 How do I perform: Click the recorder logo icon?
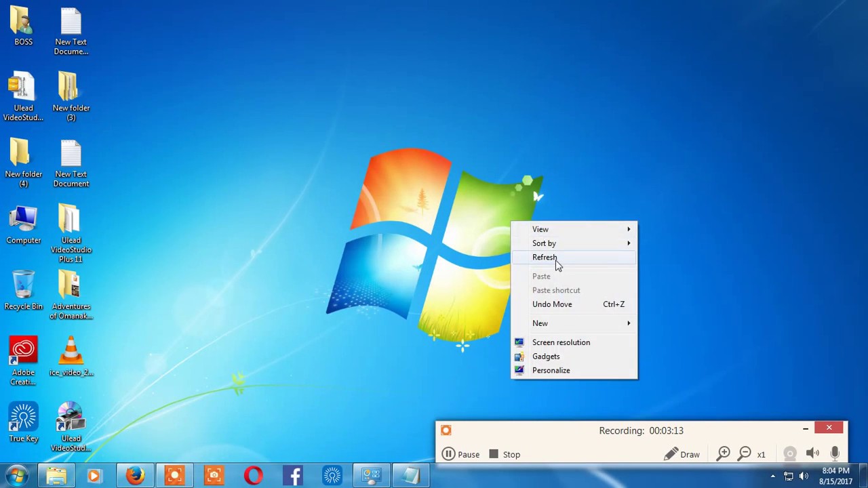446,430
